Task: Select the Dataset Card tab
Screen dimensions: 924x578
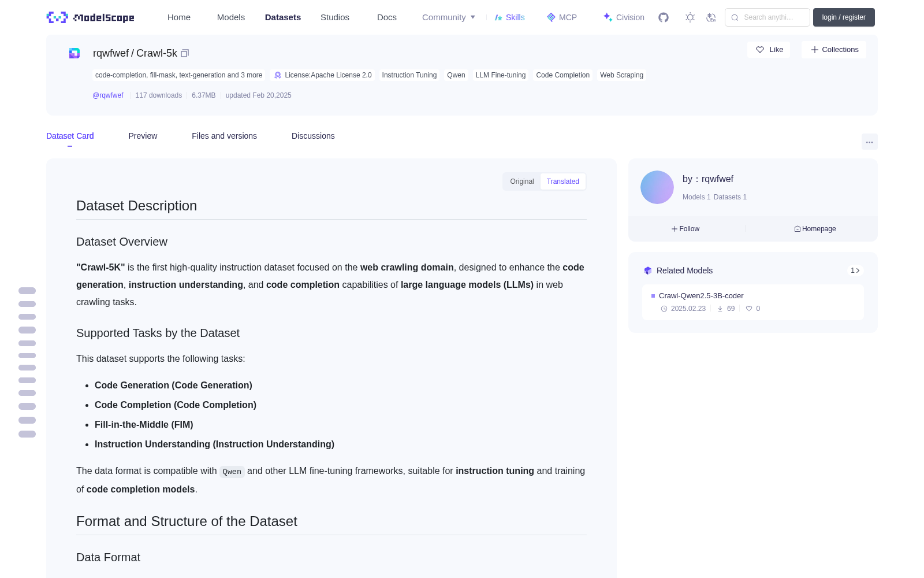Action: [70, 136]
